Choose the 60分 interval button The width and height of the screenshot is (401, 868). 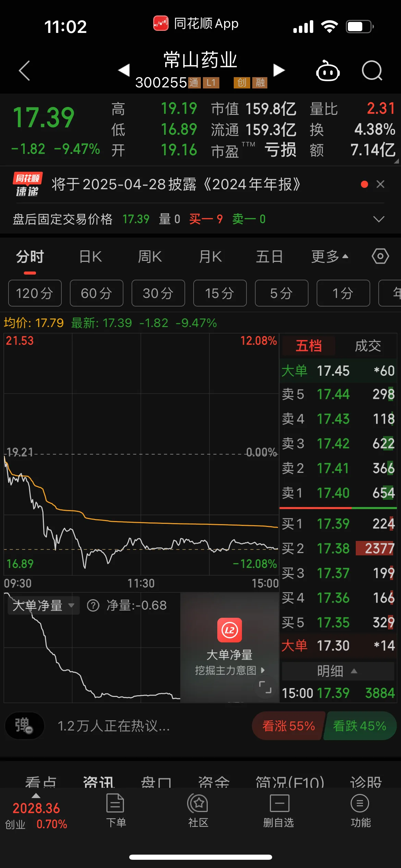[97, 293]
